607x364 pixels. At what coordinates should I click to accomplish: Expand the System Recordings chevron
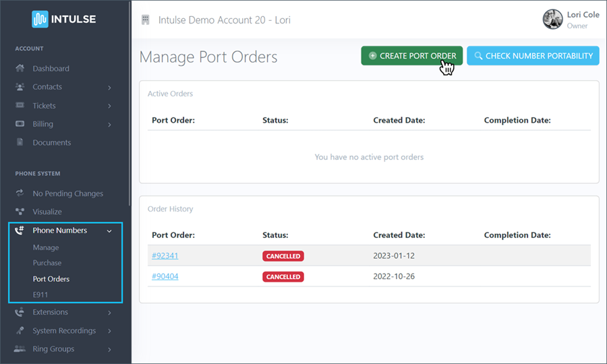click(x=109, y=331)
